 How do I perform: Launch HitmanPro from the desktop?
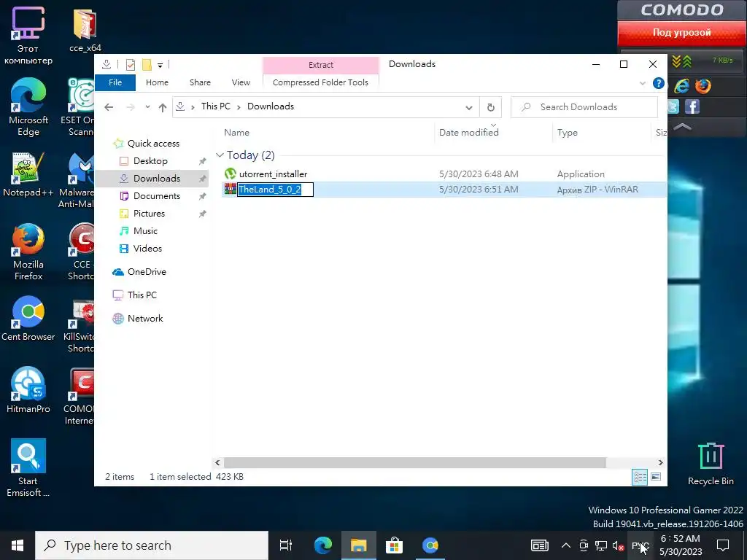point(28,390)
